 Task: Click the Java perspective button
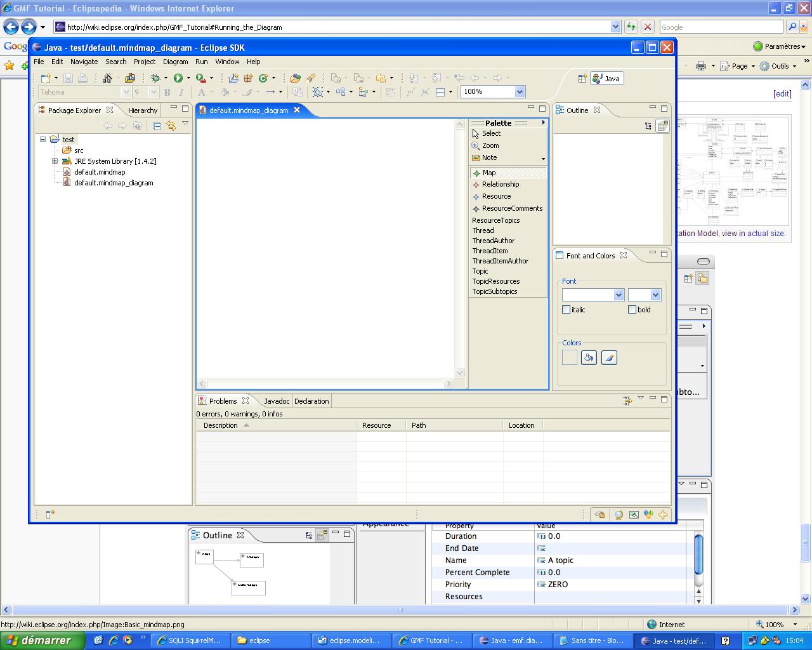pyautogui.click(x=606, y=78)
